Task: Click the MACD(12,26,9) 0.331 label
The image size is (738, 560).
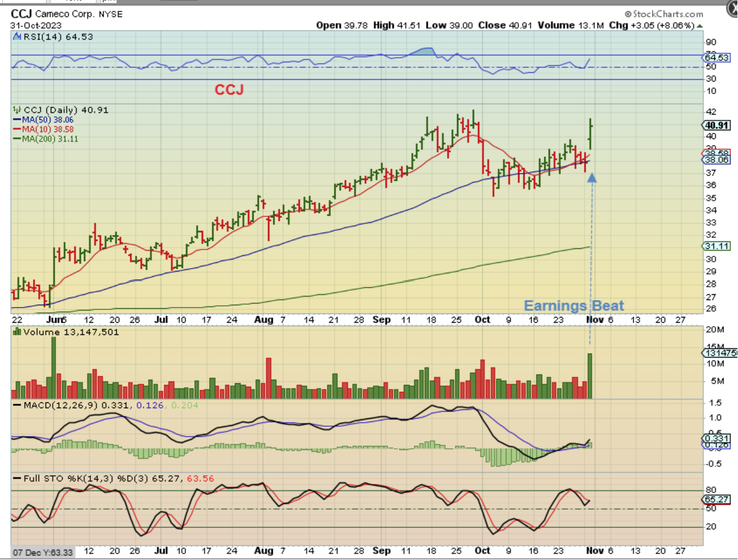Action: tap(76, 405)
